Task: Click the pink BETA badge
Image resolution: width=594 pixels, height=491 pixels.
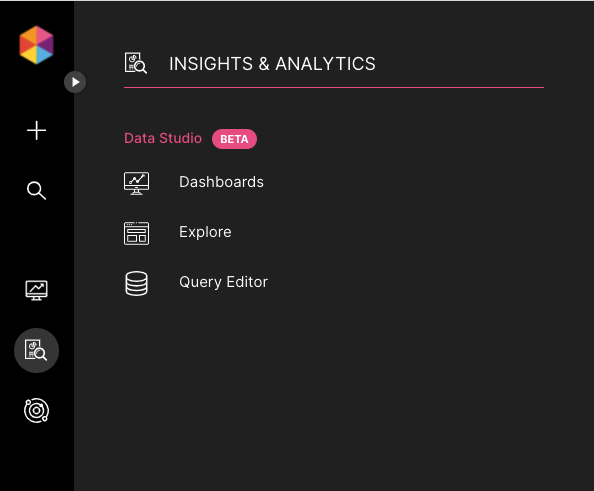Action: pyautogui.click(x=234, y=139)
